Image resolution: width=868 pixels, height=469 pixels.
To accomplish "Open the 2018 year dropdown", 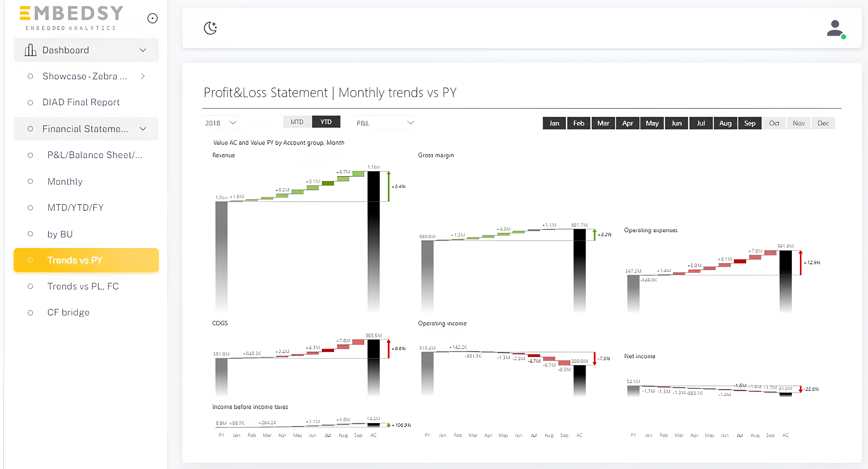I will 220,123.
